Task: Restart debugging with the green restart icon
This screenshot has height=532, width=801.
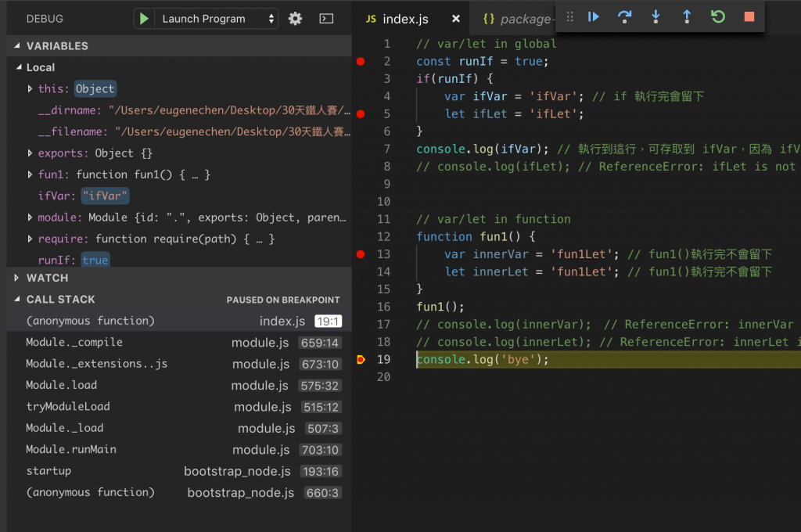Action: click(x=718, y=16)
